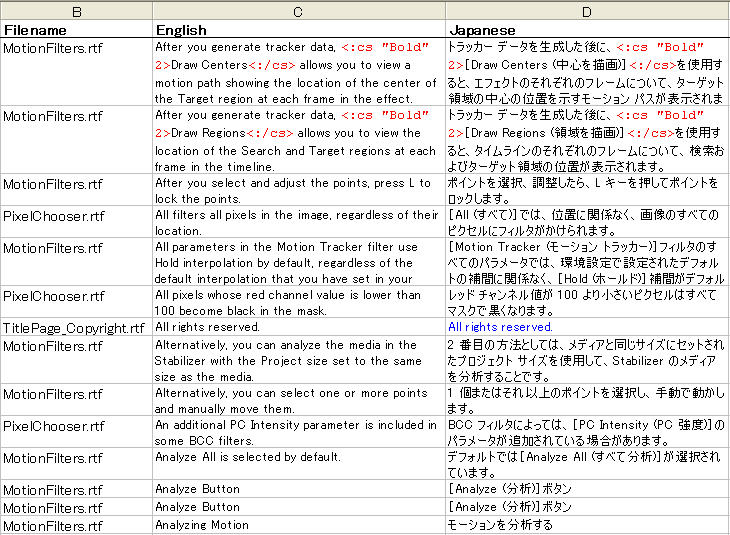Viewport: 730px width, 535px height.
Task: Click the column D header
Action: pos(587,10)
